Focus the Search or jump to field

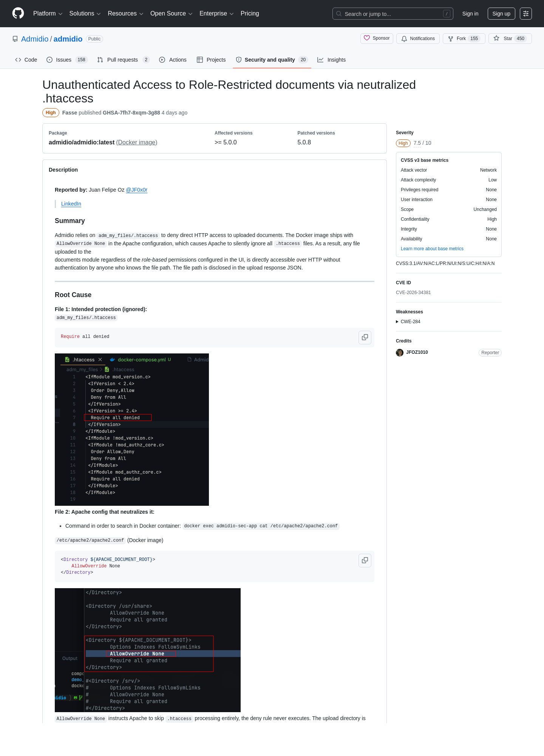pos(393,14)
